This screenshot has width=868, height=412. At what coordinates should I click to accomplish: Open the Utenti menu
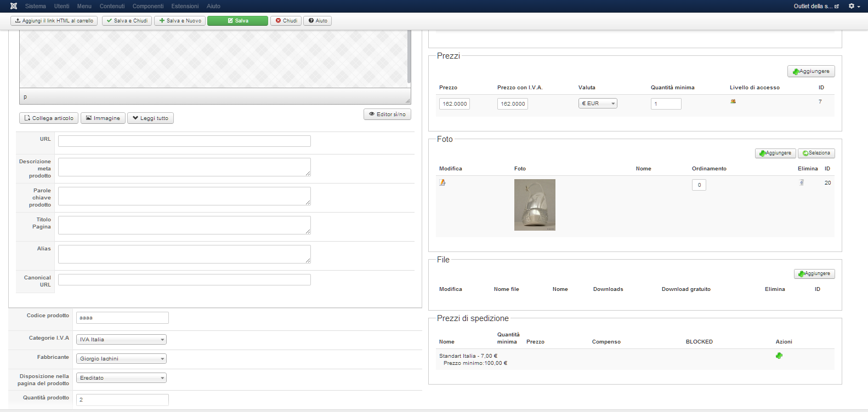coord(61,6)
